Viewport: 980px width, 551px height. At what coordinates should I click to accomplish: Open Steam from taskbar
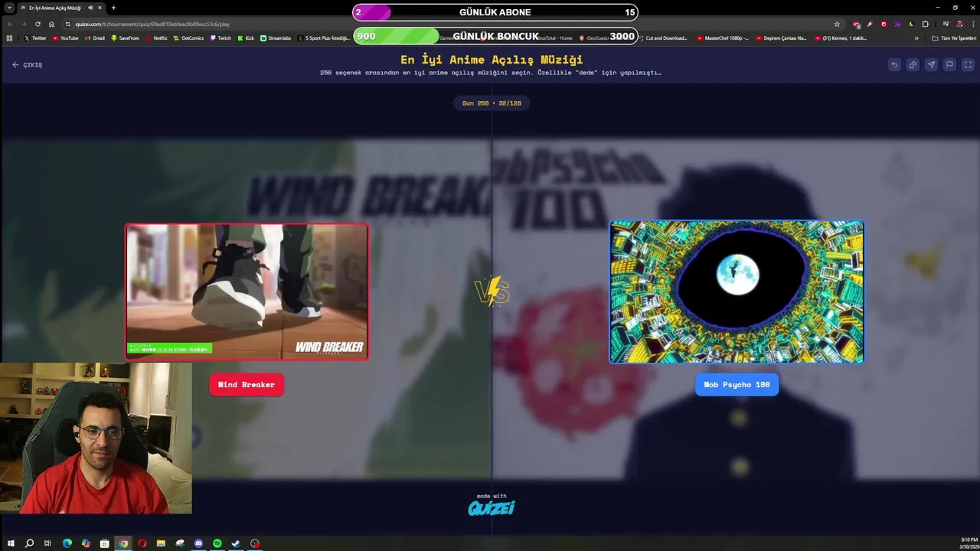(x=236, y=543)
